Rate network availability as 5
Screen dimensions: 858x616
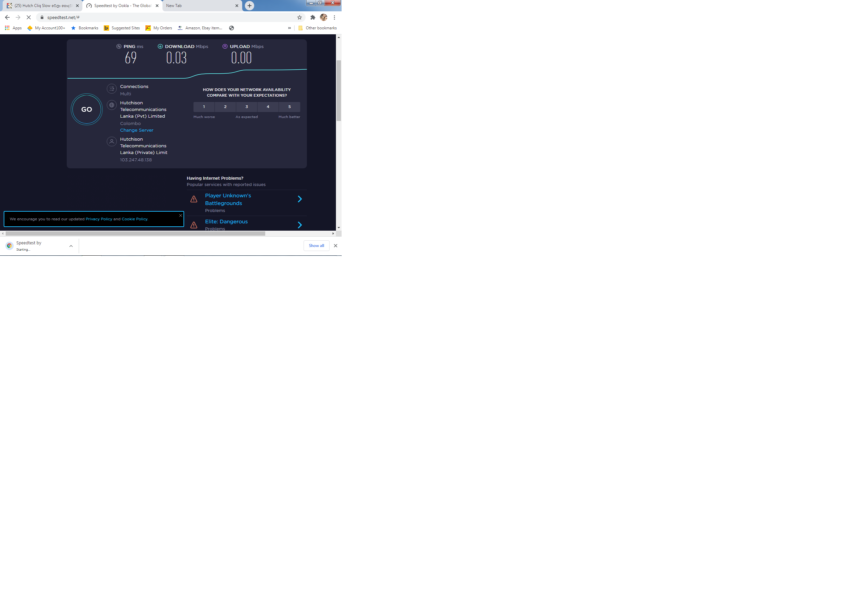[x=290, y=107]
